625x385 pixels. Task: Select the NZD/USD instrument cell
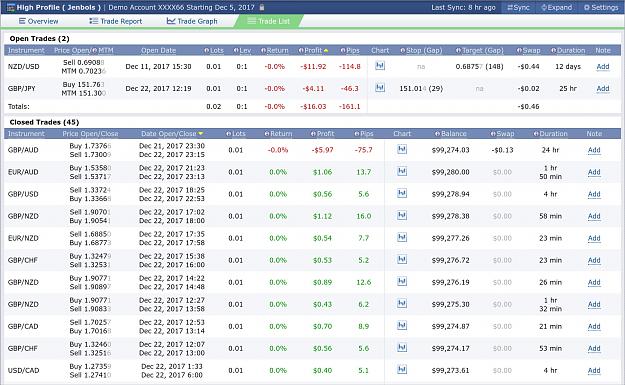point(24,67)
